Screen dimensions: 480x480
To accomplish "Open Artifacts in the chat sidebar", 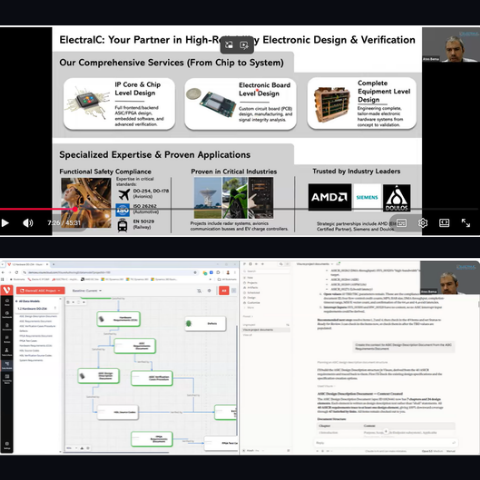I will click(x=252, y=288).
